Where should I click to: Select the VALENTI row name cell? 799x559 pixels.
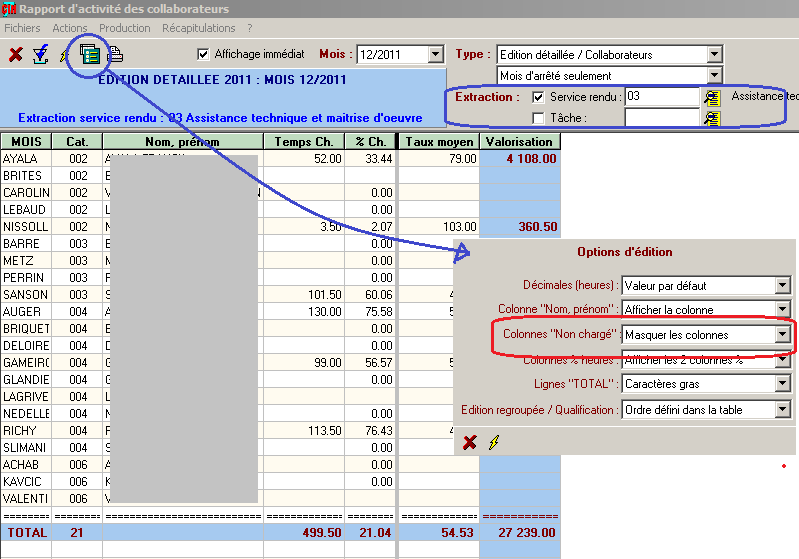[26, 498]
